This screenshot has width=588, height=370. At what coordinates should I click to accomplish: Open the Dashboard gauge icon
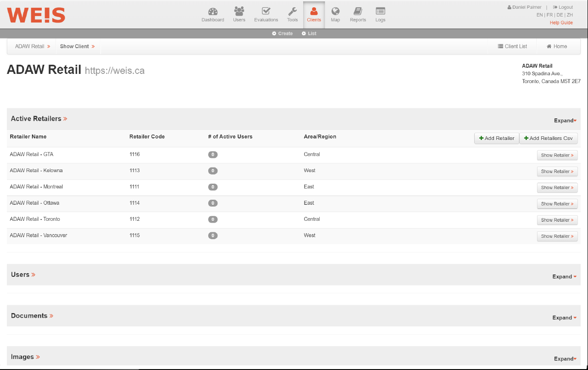click(213, 11)
